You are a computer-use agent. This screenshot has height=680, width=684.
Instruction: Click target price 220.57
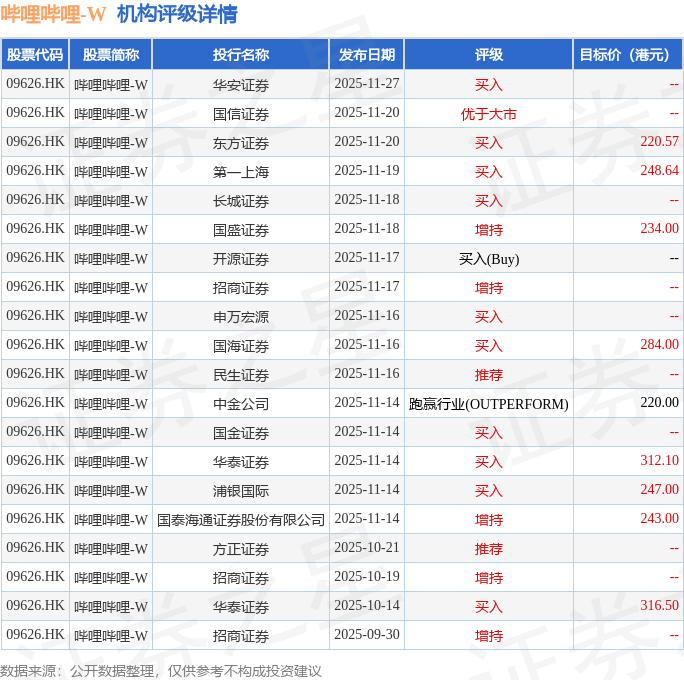point(659,141)
